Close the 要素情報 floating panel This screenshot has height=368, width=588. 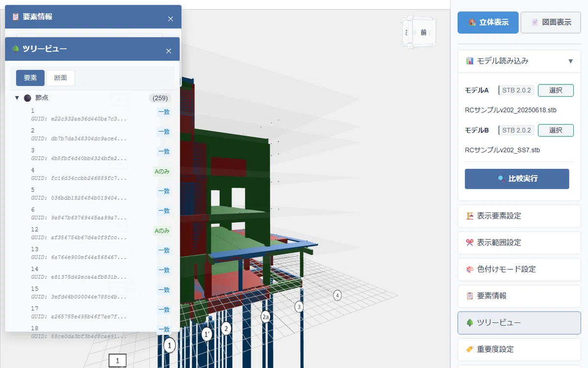171,19
